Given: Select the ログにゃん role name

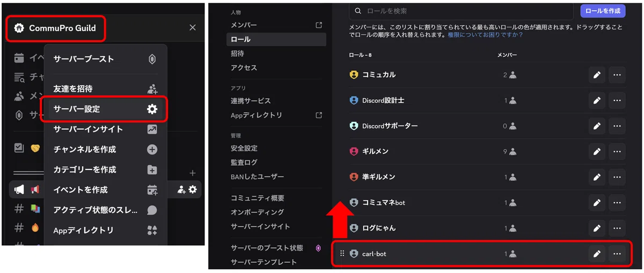Looking at the screenshot, I should tap(379, 228).
